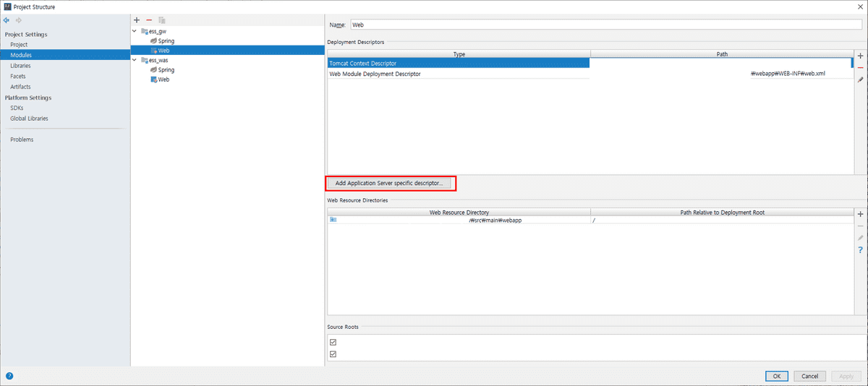Screen dimensions: 868x386
Task: Collapse the ess_gw module tree node
Action: tap(135, 31)
